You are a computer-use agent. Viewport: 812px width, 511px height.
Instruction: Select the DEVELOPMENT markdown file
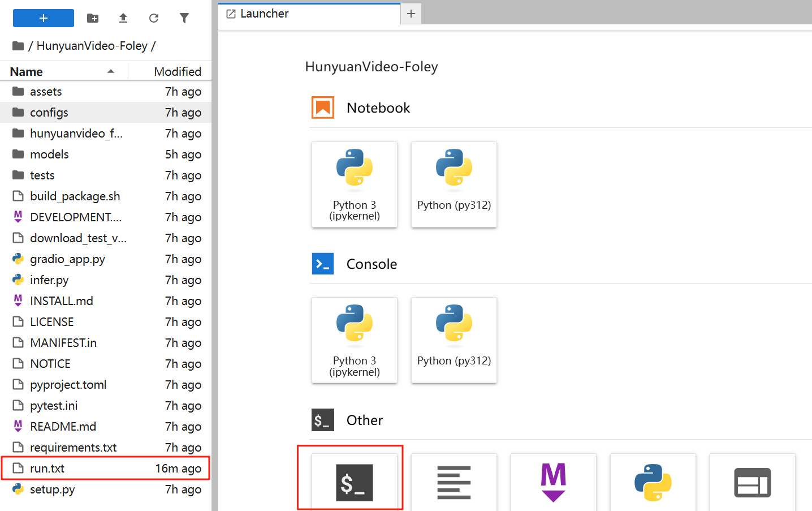(x=106, y=217)
